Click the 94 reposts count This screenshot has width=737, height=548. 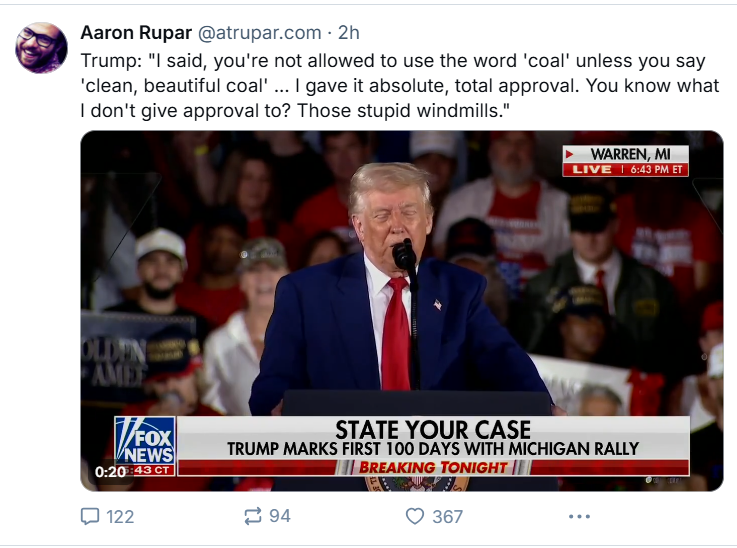coord(280,516)
